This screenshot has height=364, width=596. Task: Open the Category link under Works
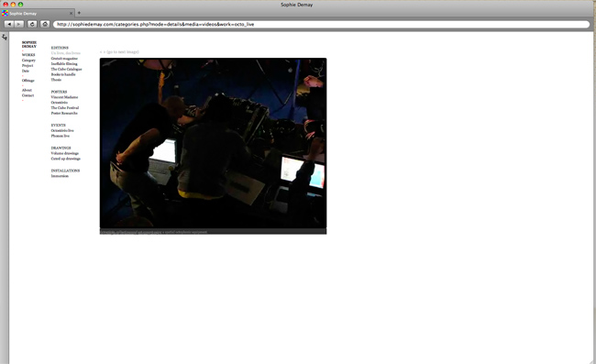28,61
